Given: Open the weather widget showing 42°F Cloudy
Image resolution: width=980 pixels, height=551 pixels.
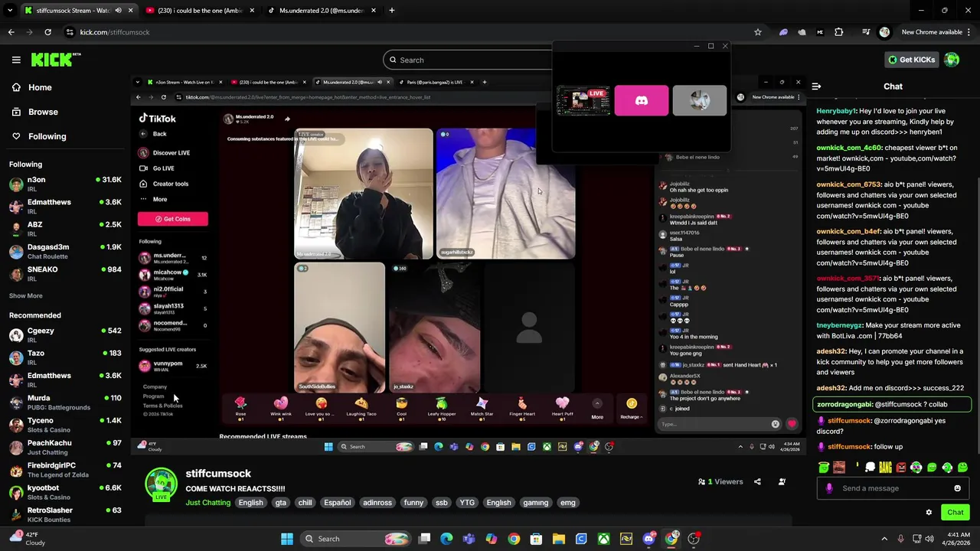Looking at the screenshot, I should 28,539.
